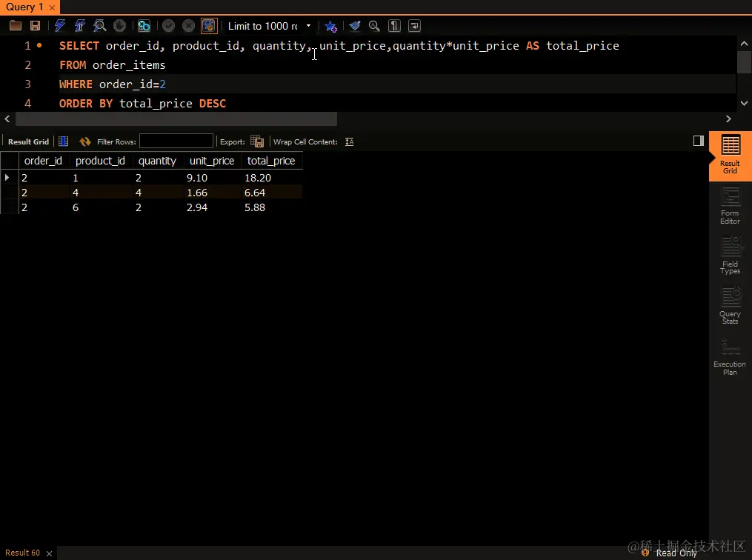Focus the Filter Rows input field

176,141
